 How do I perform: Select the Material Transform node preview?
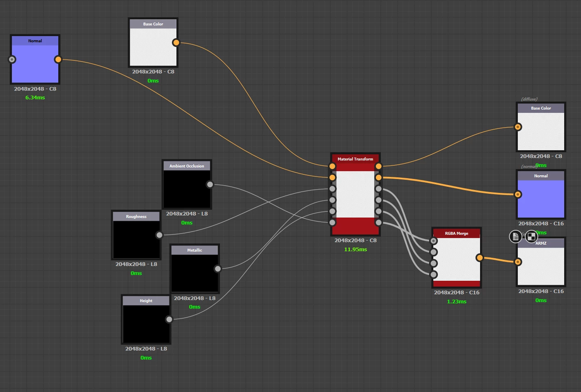click(355, 194)
